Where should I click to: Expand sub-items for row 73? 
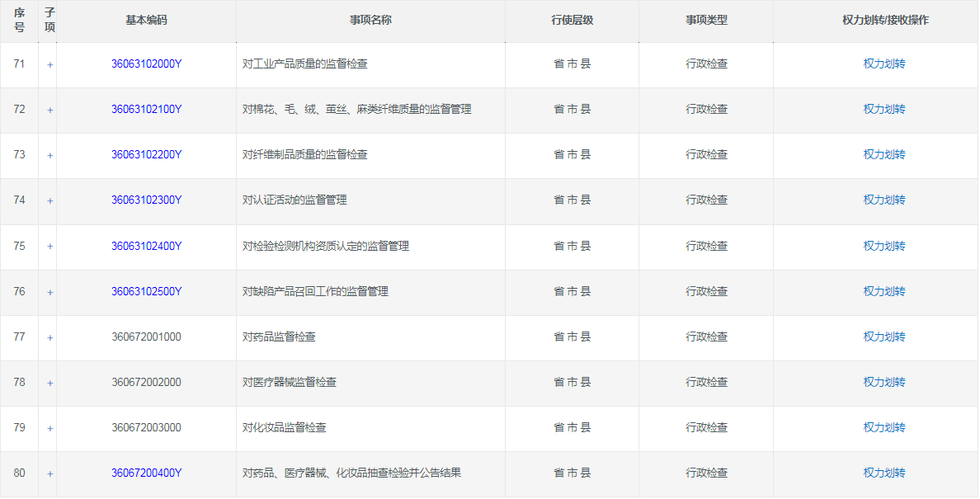(x=49, y=155)
